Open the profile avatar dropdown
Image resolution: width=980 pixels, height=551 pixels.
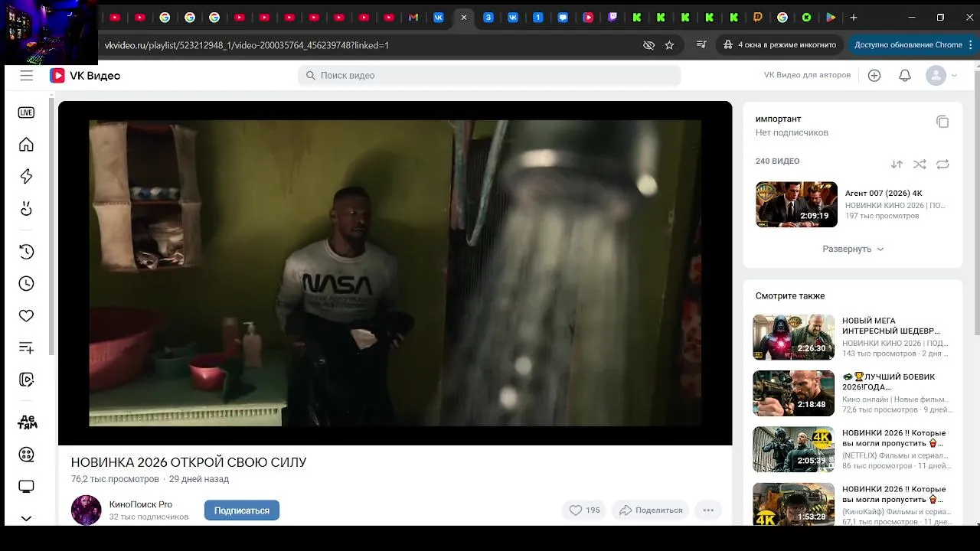[x=941, y=75]
